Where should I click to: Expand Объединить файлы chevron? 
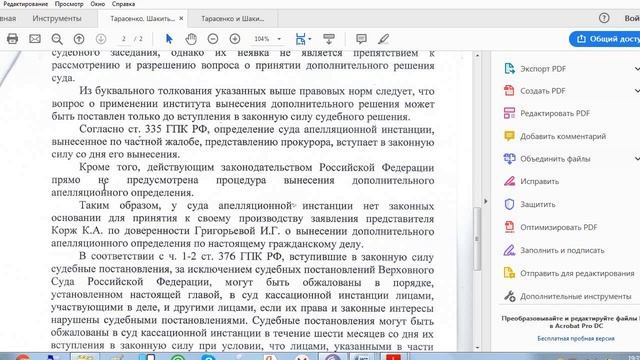coord(637,159)
